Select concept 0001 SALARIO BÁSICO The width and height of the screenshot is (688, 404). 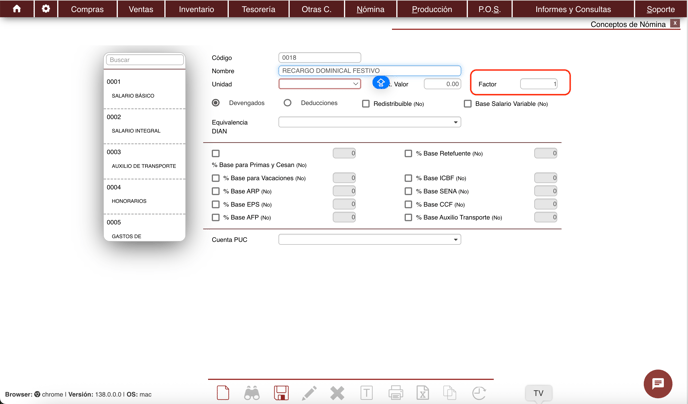(144, 89)
